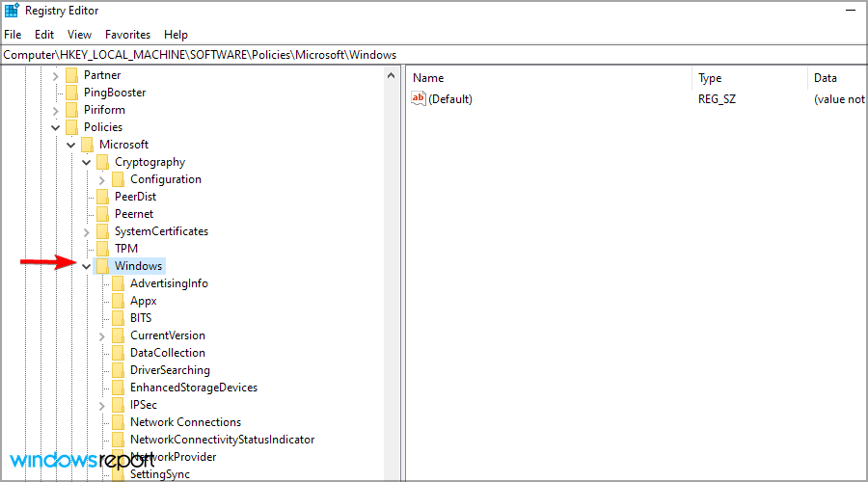The image size is (868, 482).
Task: Collapse the Cryptography key
Action: point(87,163)
